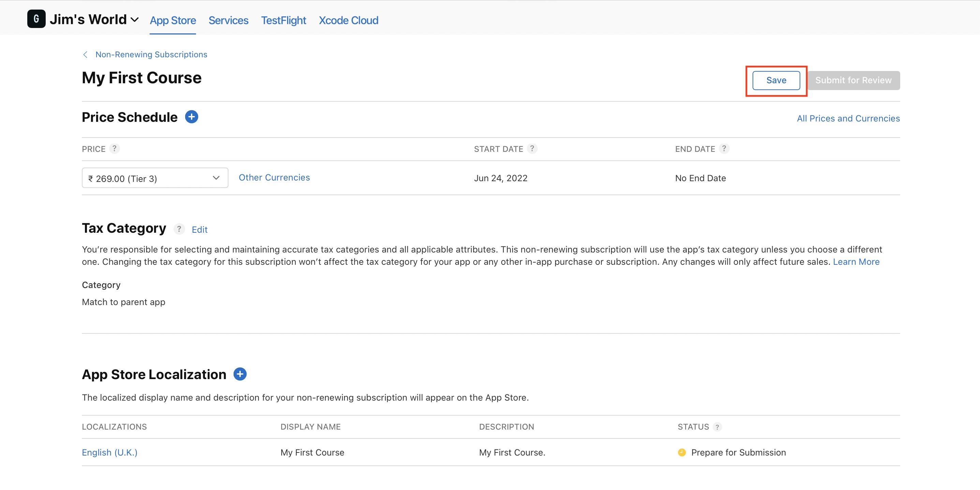Expand the Jim's World app switcher chevron
The height and width of the screenshot is (490, 980).
click(135, 20)
